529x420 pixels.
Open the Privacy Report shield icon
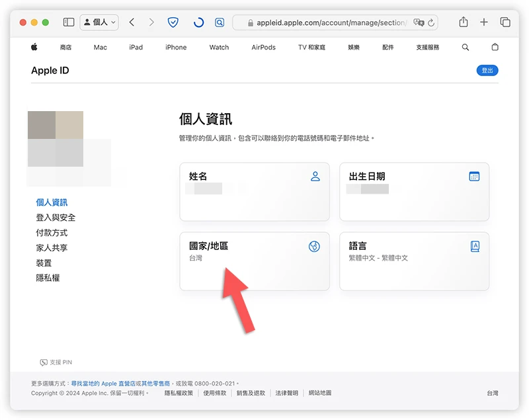coord(173,22)
